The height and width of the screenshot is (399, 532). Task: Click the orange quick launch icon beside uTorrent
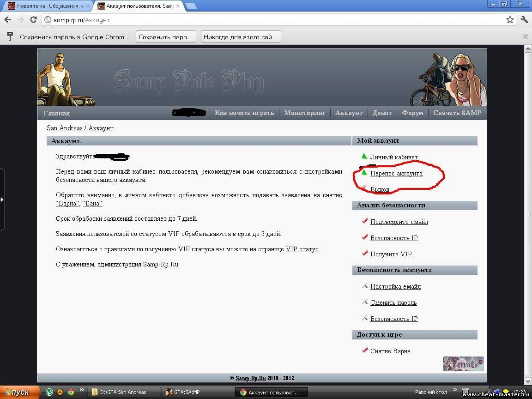(60, 392)
